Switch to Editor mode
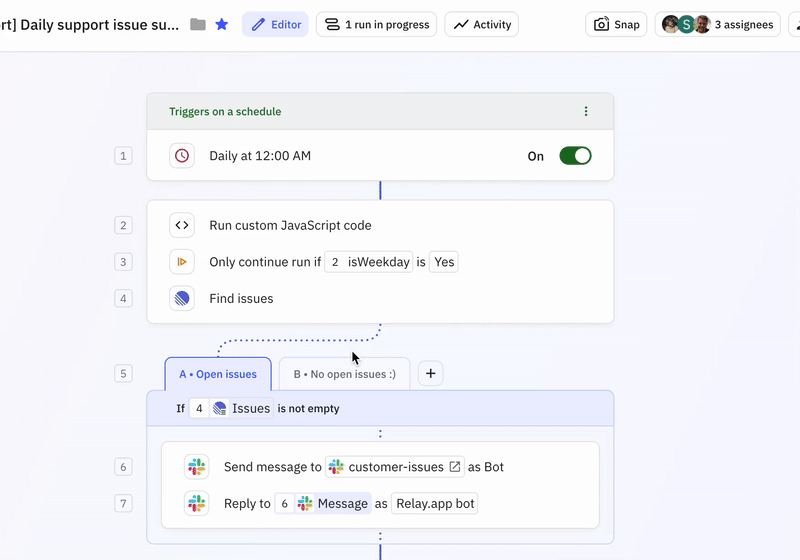 coord(275,24)
